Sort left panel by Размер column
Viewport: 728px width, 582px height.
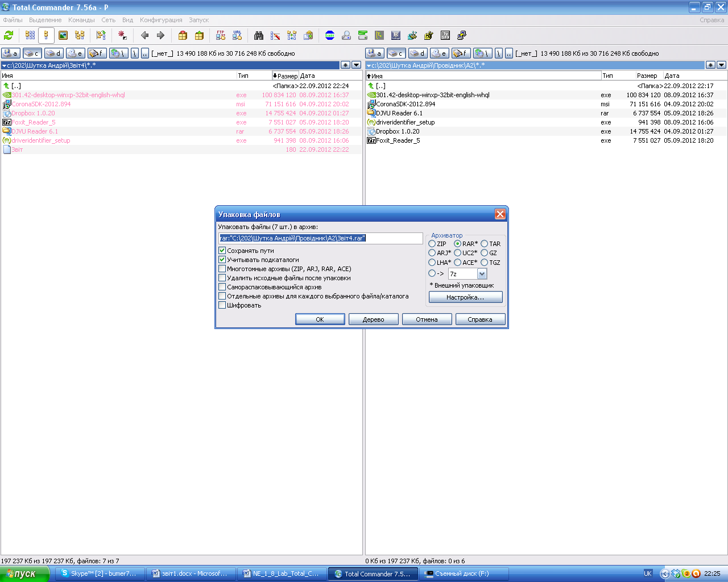point(285,76)
